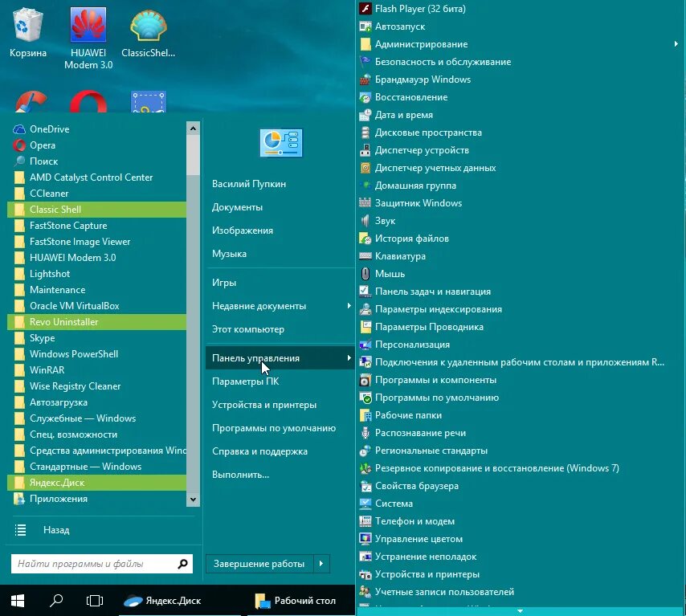Open the HUAWEI Modem 3.0 desktop icon
Viewport: 686px width, 616px height.
pyautogui.click(x=88, y=25)
